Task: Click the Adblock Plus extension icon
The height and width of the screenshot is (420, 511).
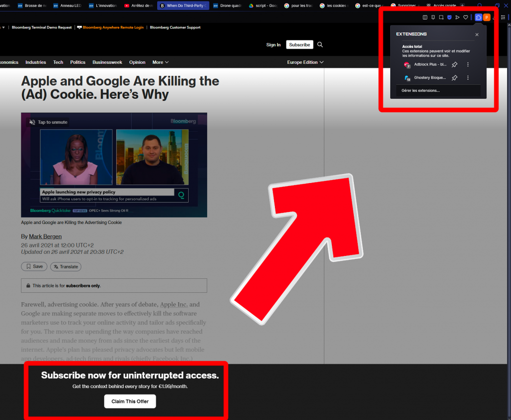Action: (x=407, y=65)
